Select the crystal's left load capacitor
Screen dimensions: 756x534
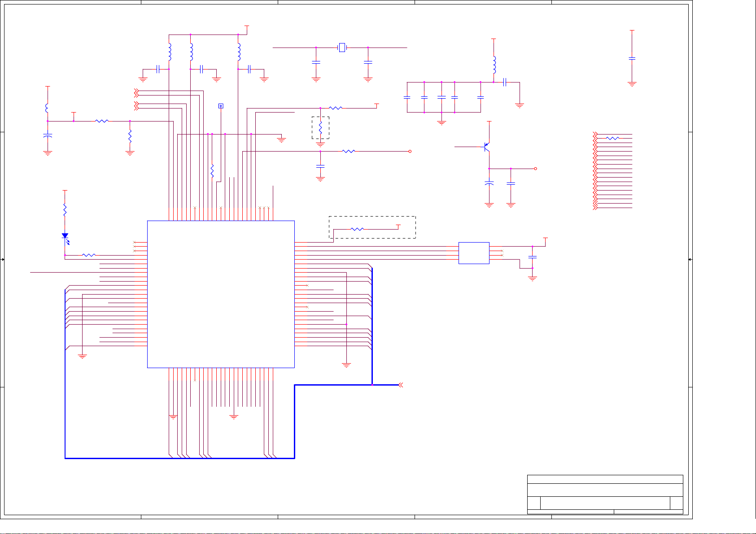click(316, 62)
